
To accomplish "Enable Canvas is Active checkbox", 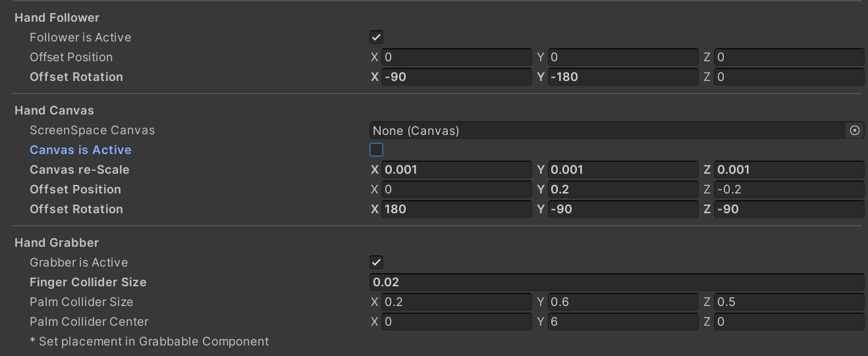I will coord(377,150).
